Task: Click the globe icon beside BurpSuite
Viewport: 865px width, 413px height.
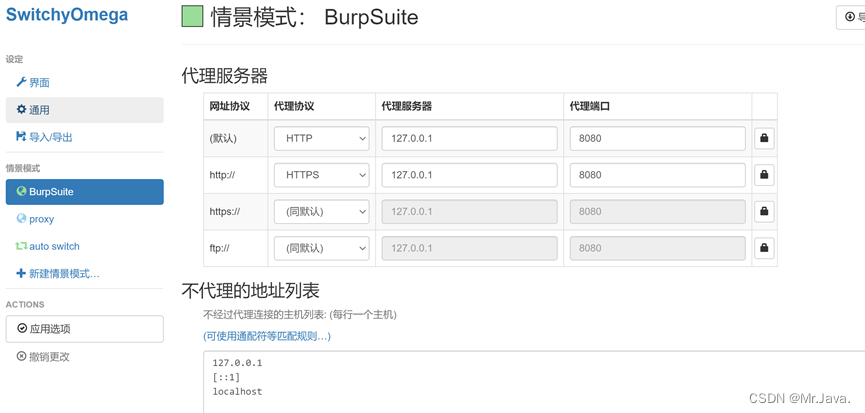Action: coord(22,191)
